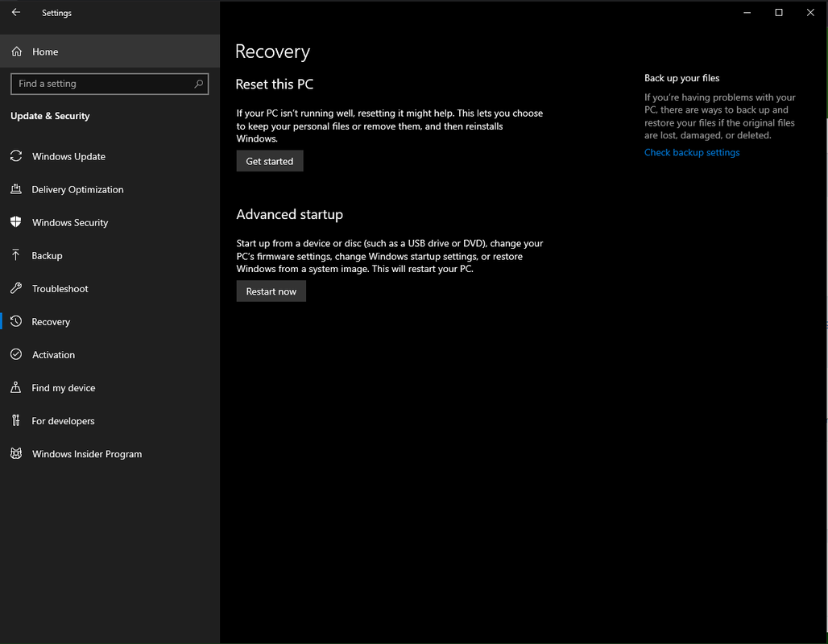Go to For developers page
The height and width of the screenshot is (644, 828).
pyautogui.click(x=110, y=421)
